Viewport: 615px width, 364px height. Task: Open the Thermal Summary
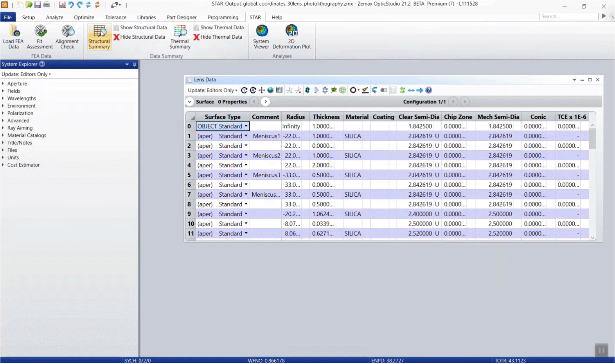pos(180,37)
